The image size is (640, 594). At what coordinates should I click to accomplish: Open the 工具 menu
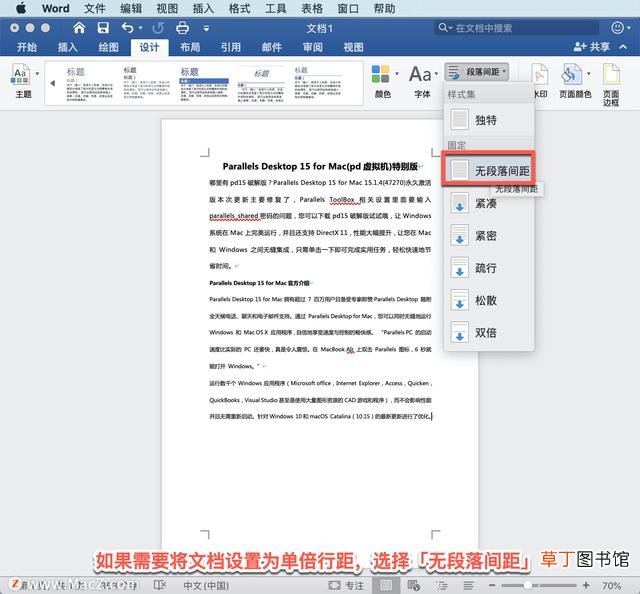276,8
